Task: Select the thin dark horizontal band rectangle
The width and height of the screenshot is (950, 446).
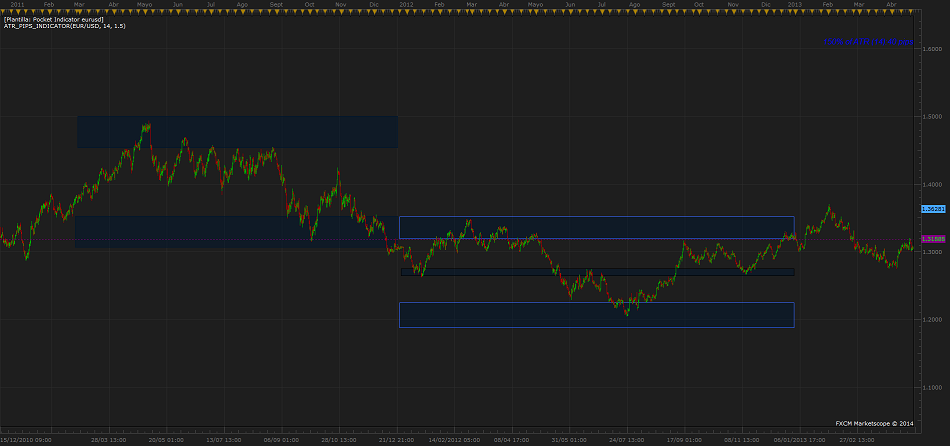Action: click(597, 272)
